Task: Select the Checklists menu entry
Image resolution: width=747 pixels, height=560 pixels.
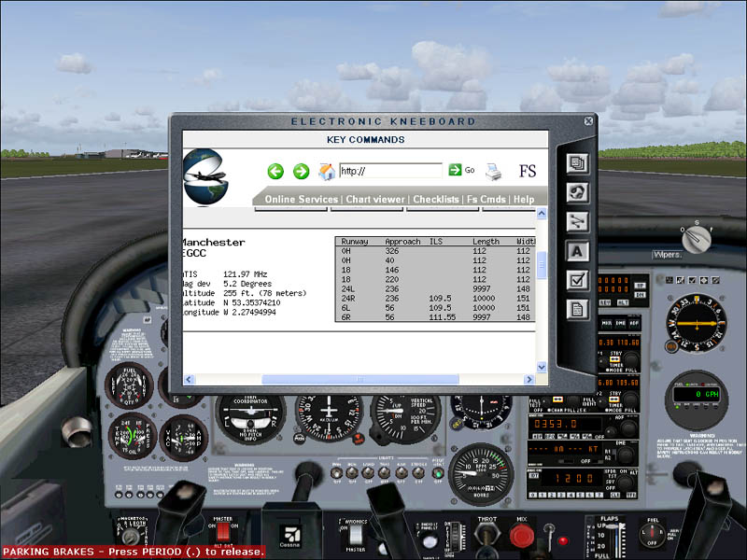Action: 436,199
